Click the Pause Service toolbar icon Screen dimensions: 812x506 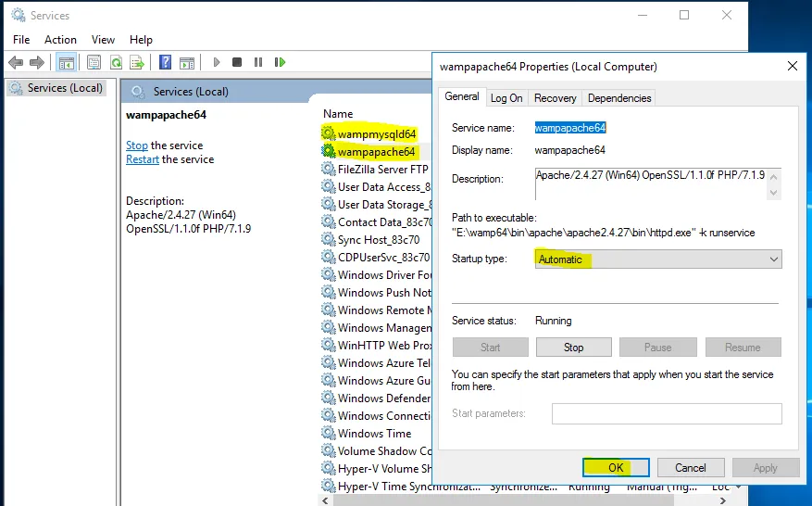click(x=258, y=62)
